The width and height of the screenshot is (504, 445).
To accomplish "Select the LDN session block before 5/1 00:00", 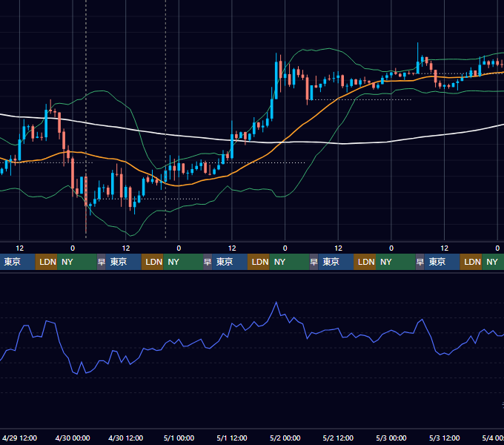I will pos(153,262).
